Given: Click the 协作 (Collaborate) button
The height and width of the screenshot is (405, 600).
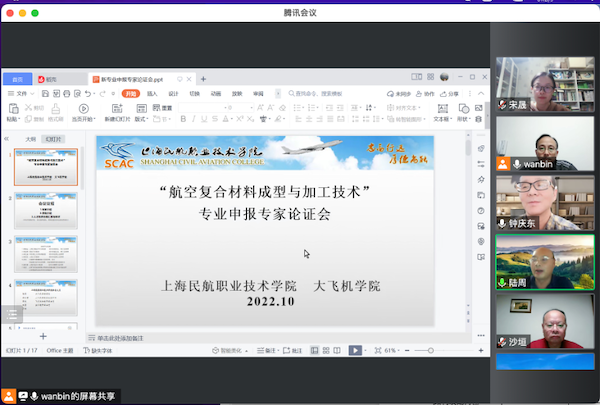Looking at the screenshot, I should [425, 94].
